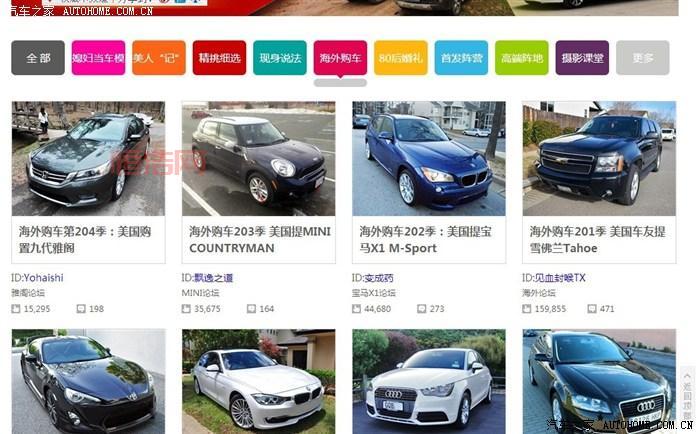Open user profile 见血封喉TX

[560, 278]
